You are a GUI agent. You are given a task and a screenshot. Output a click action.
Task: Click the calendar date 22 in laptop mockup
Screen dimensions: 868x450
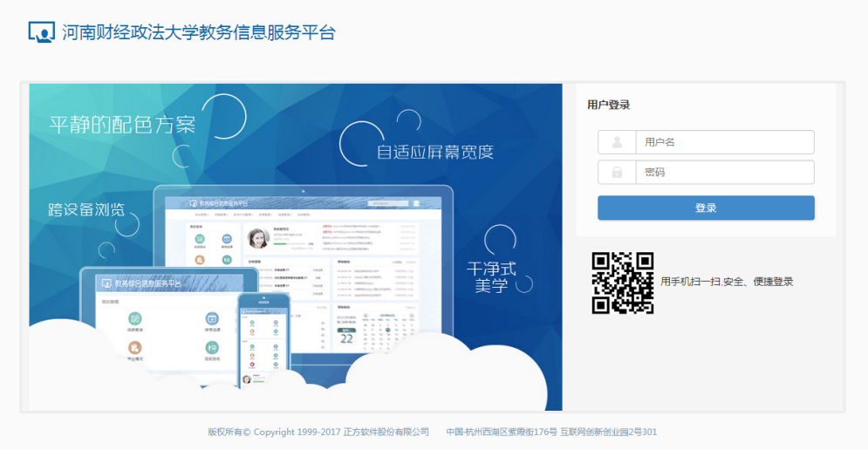pyautogui.click(x=346, y=338)
